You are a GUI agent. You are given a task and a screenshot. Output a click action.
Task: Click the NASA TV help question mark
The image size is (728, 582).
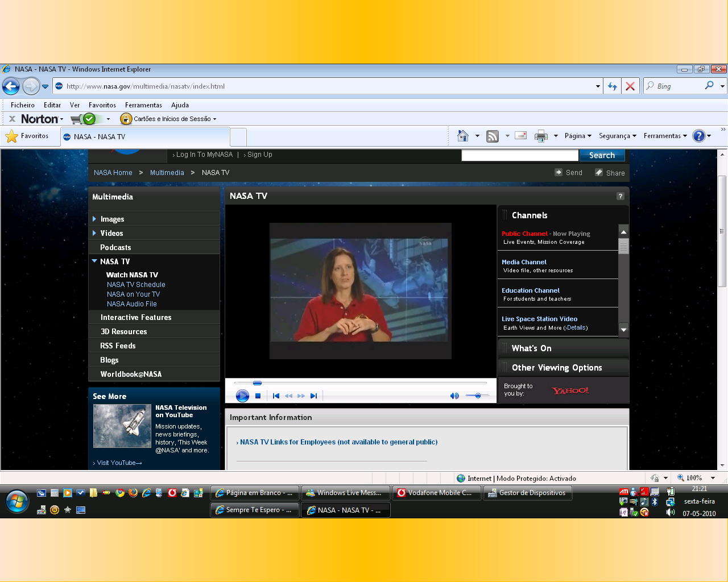click(621, 196)
